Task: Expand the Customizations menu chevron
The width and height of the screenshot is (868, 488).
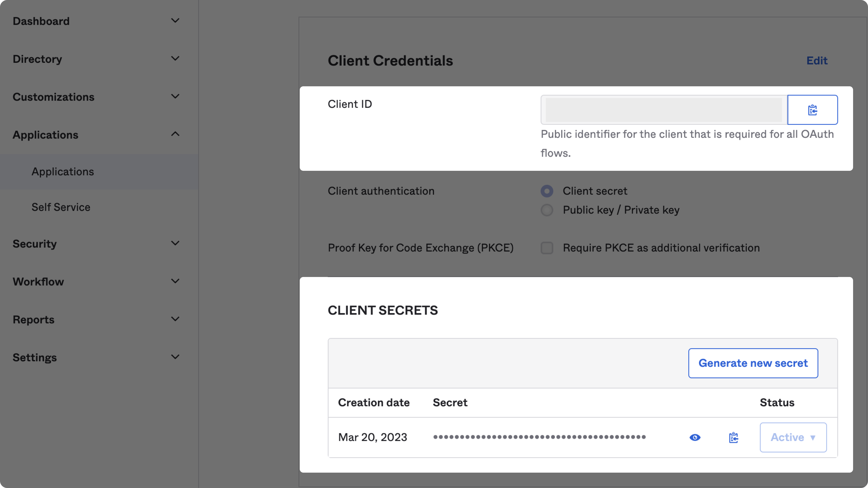Action: (175, 97)
